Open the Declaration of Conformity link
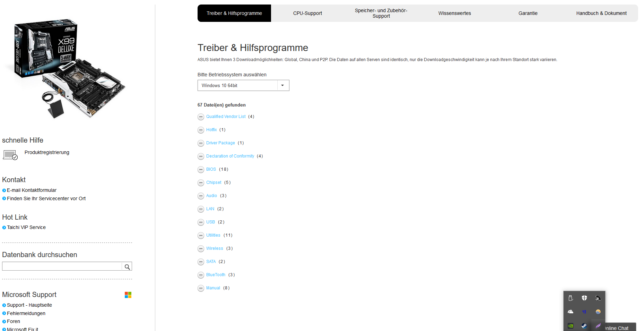The height and width of the screenshot is (331, 644). tap(230, 156)
